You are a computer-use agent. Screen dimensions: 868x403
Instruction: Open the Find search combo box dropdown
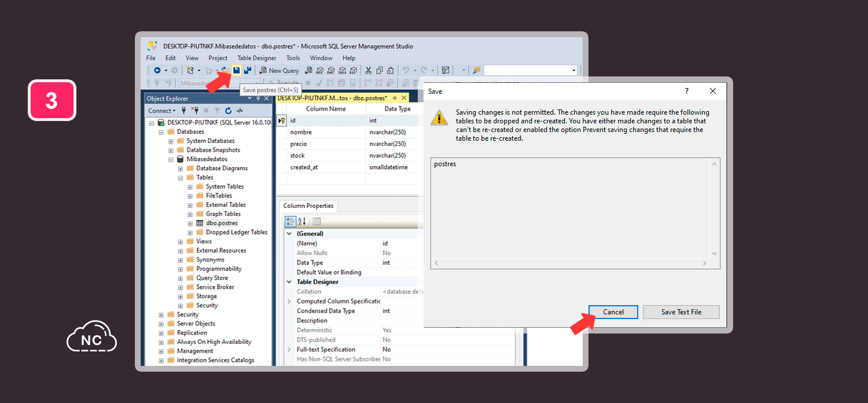coord(573,70)
